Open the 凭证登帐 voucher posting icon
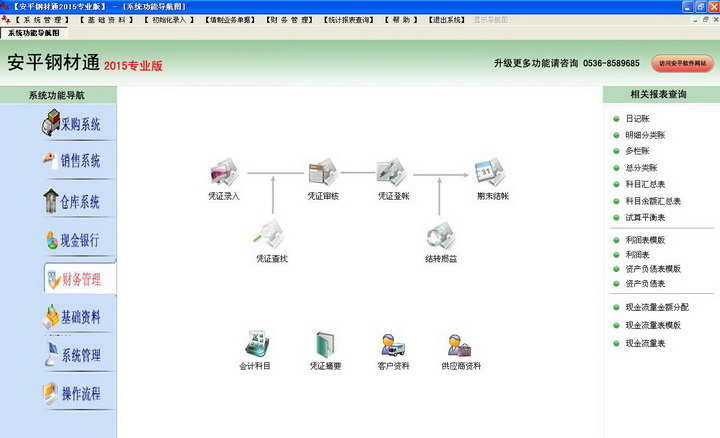 [x=392, y=173]
